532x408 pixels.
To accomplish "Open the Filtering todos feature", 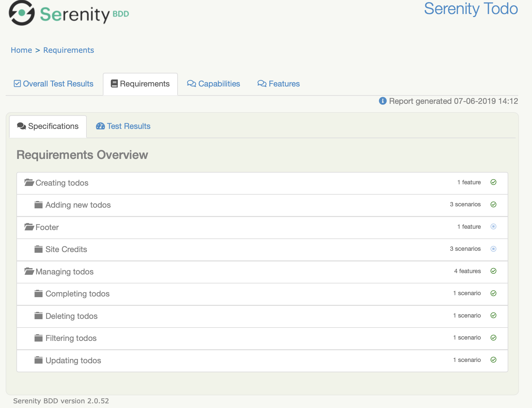I will point(71,338).
